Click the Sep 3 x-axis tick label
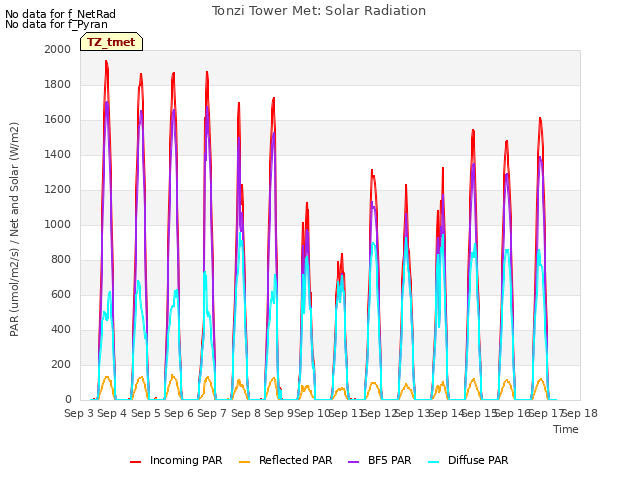The width and height of the screenshot is (640, 480). [x=79, y=413]
